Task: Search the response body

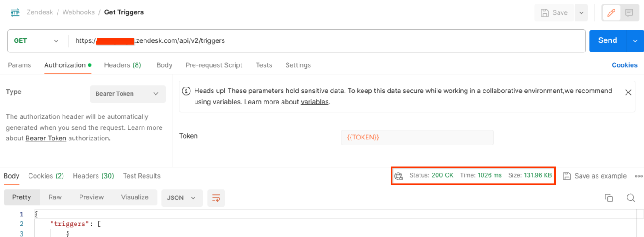Action: [631, 197]
